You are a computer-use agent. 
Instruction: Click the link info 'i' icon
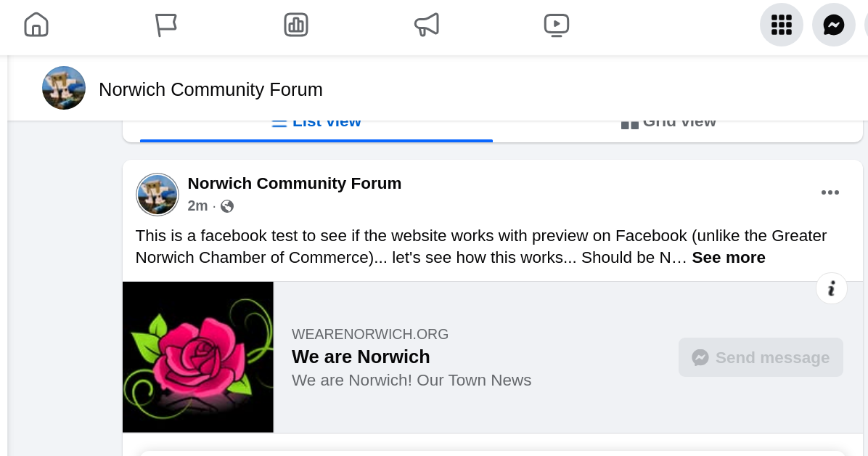[x=832, y=289]
